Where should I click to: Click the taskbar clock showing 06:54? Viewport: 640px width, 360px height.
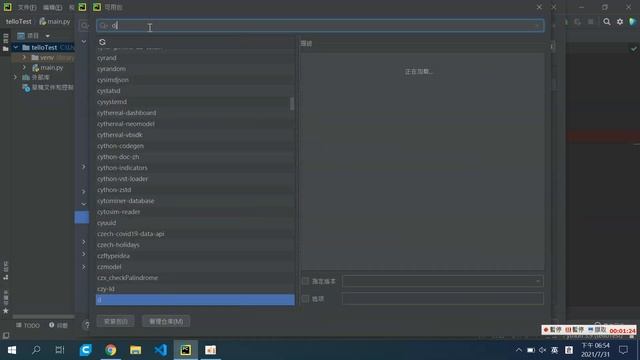(x=596, y=350)
